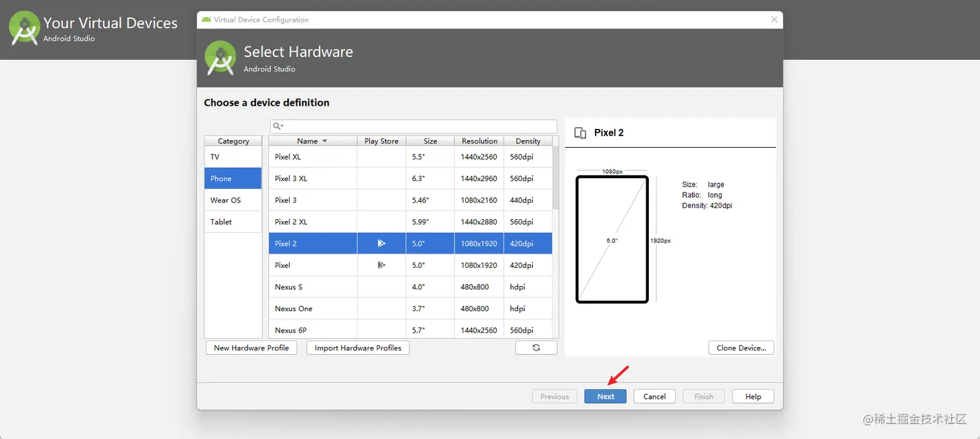980x439 pixels.
Task: Click Play Store icon in Pixel row
Action: (x=382, y=265)
